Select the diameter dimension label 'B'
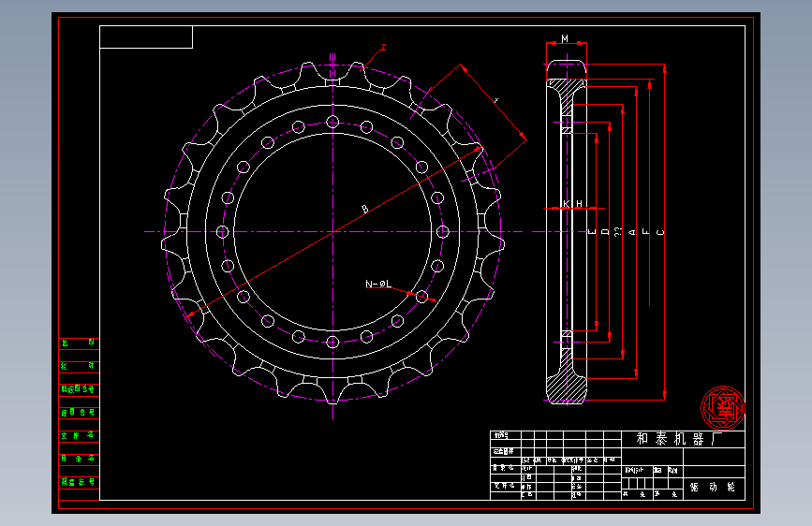This screenshot has width=812, height=526. pos(364,209)
